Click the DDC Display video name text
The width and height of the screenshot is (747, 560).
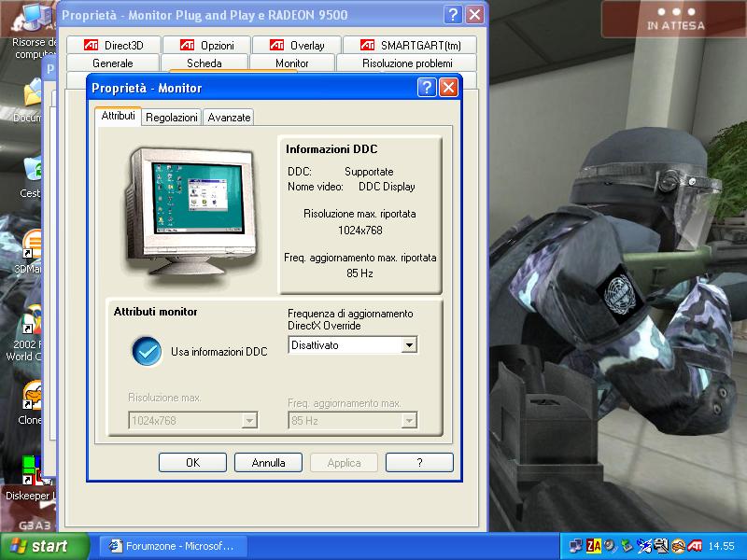coord(387,187)
